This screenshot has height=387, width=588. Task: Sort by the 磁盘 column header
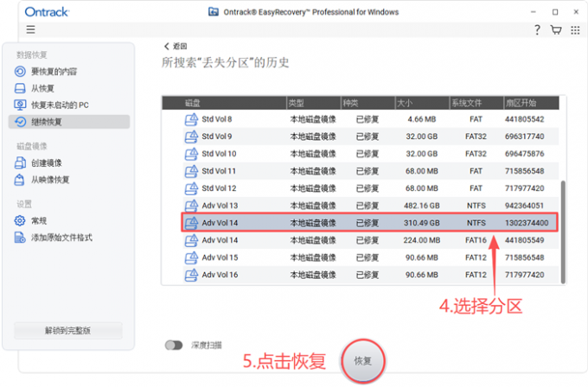pyautogui.click(x=224, y=103)
